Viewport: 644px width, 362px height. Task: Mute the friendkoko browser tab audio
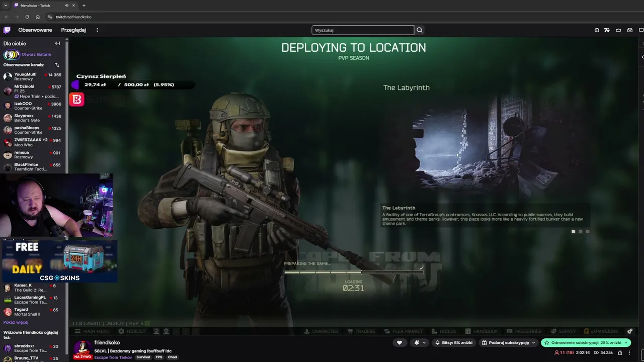pyautogui.click(x=66, y=6)
